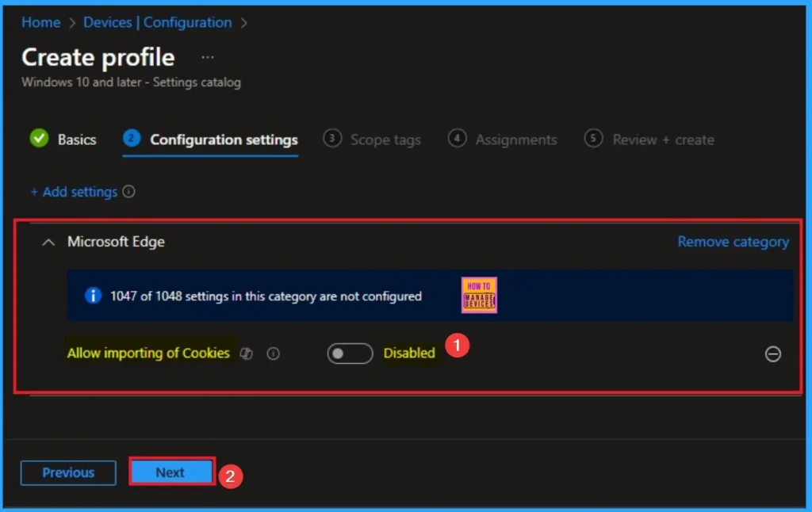This screenshot has height=512, width=812.
Task: Click the green checkmark icon for Basics
Action: click(39, 138)
